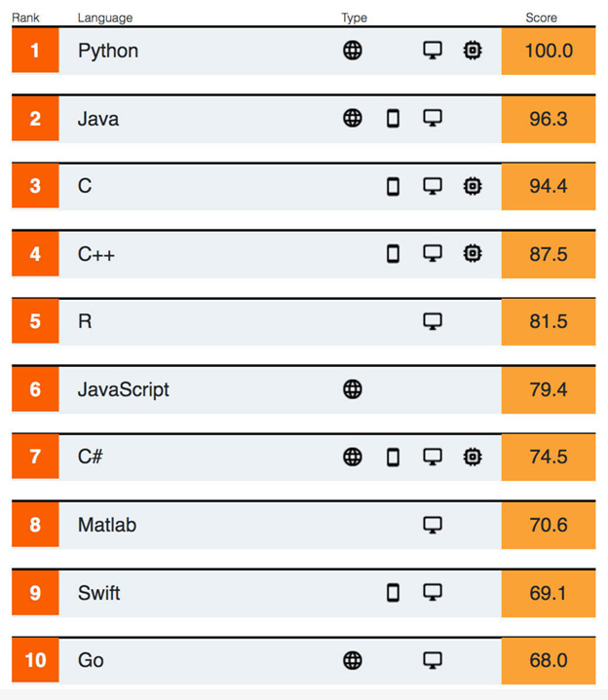Select the Python language name

click(x=108, y=52)
